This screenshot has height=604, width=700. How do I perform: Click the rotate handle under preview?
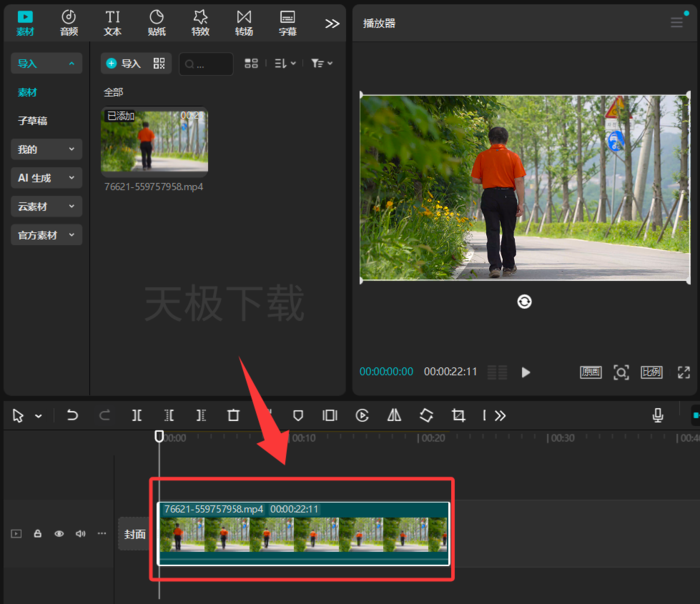tap(524, 302)
